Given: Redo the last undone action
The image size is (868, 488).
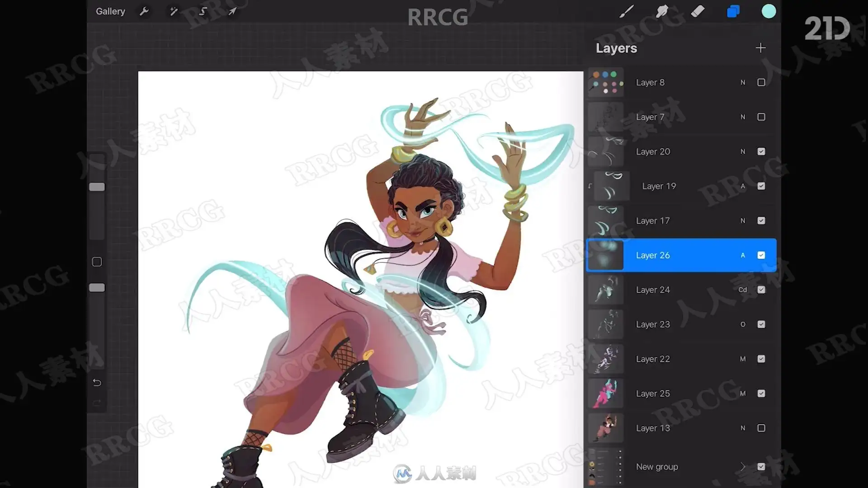Looking at the screenshot, I should 97,403.
